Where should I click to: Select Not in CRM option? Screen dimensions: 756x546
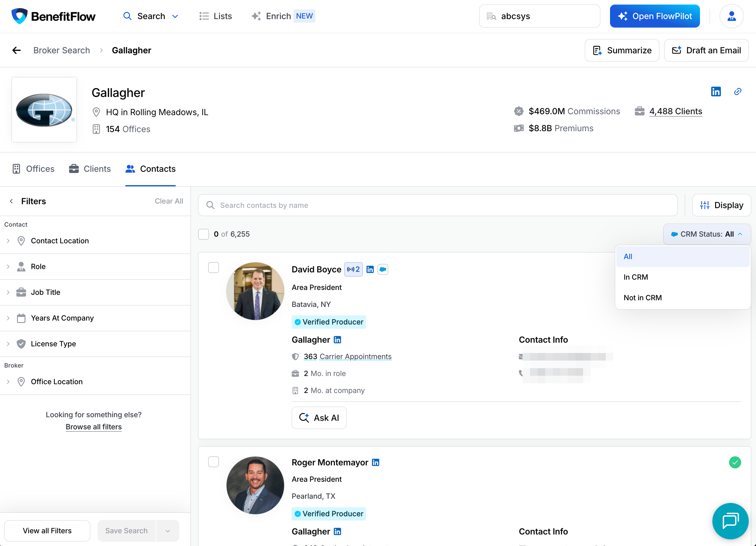[683, 298]
